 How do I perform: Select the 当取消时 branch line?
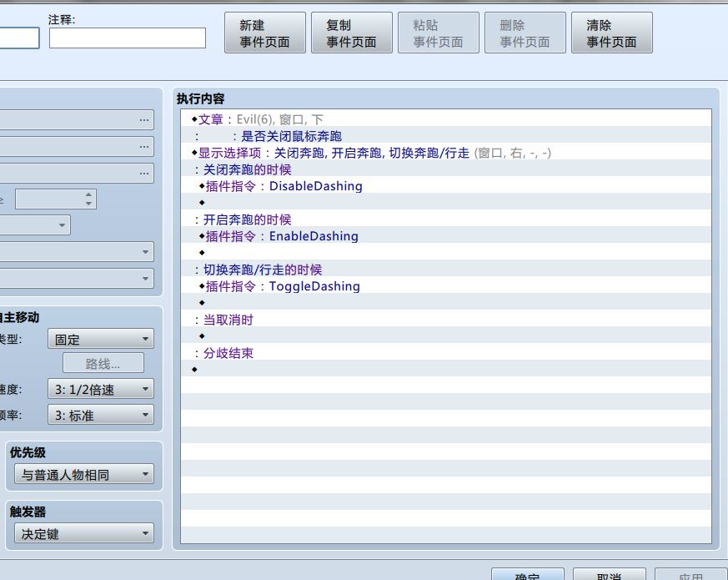(x=445, y=320)
